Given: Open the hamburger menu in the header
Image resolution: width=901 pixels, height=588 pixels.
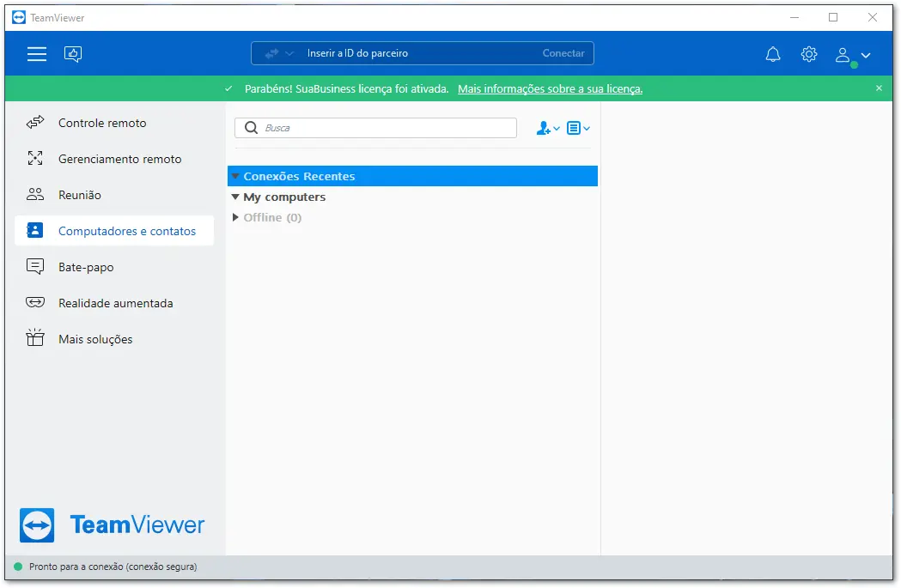Looking at the screenshot, I should pyautogui.click(x=37, y=54).
